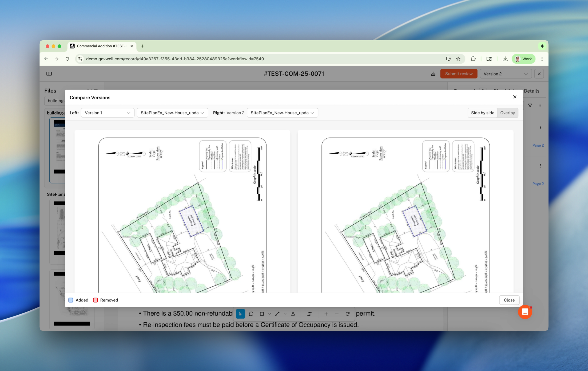
Task: Switch to the Commercial Addition browser tab
Action: [101, 46]
